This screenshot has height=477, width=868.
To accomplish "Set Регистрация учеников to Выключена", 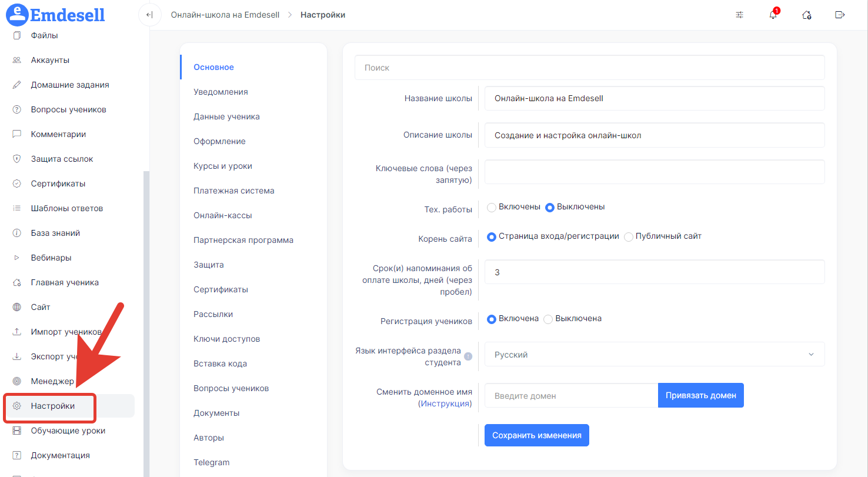I will pyautogui.click(x=548, y=319).
